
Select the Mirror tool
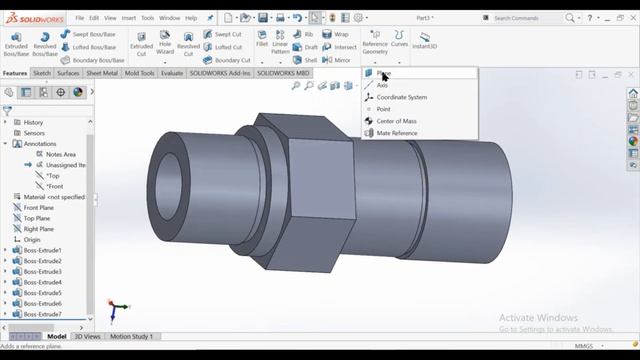(x=337, y=60)
